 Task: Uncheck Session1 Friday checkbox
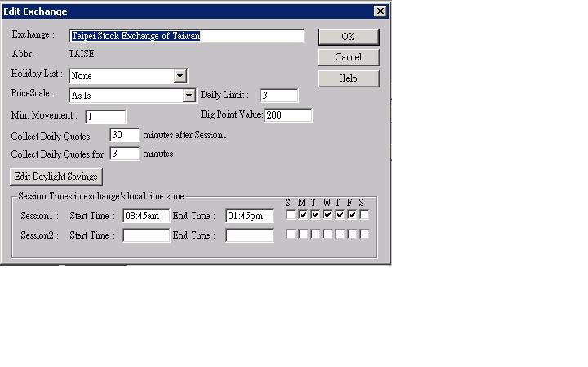point(352,215)
